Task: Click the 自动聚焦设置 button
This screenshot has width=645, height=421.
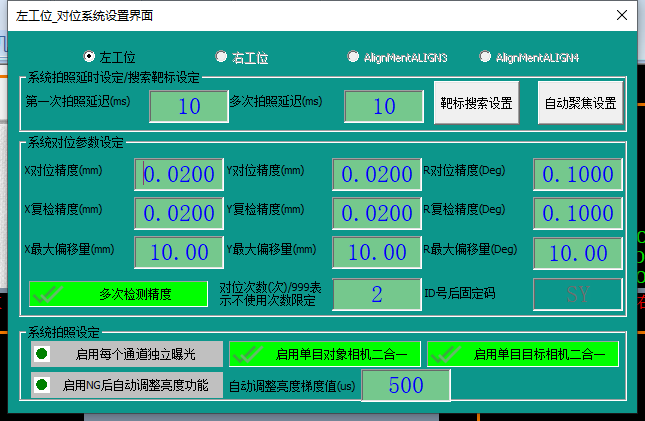Action: (x=580, y=104)
